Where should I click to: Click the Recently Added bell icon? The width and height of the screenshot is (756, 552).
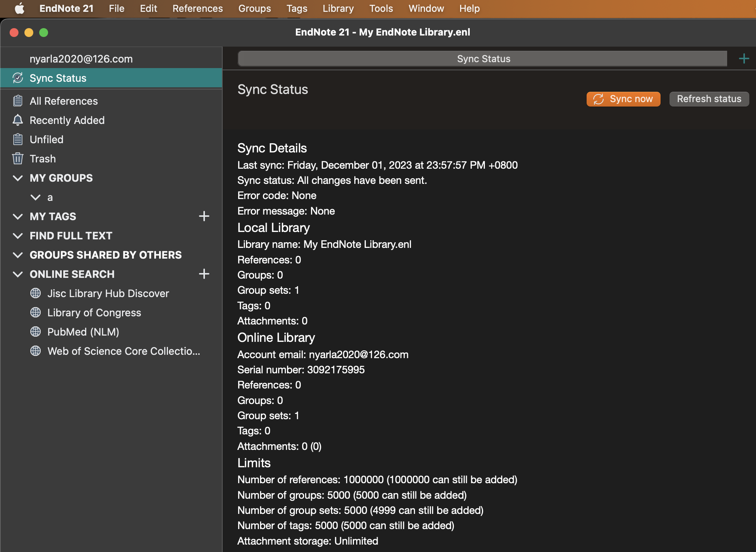18,120
